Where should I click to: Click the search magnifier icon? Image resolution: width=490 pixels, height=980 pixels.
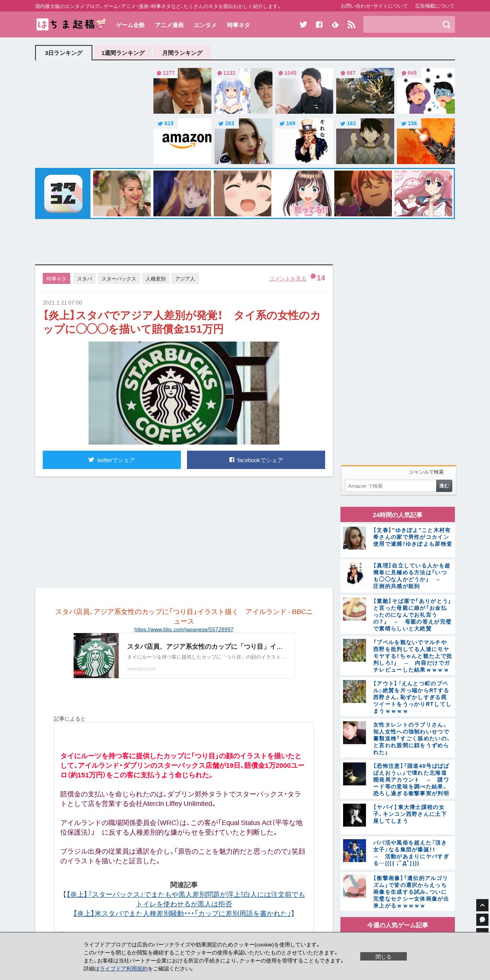pos(446,25)
